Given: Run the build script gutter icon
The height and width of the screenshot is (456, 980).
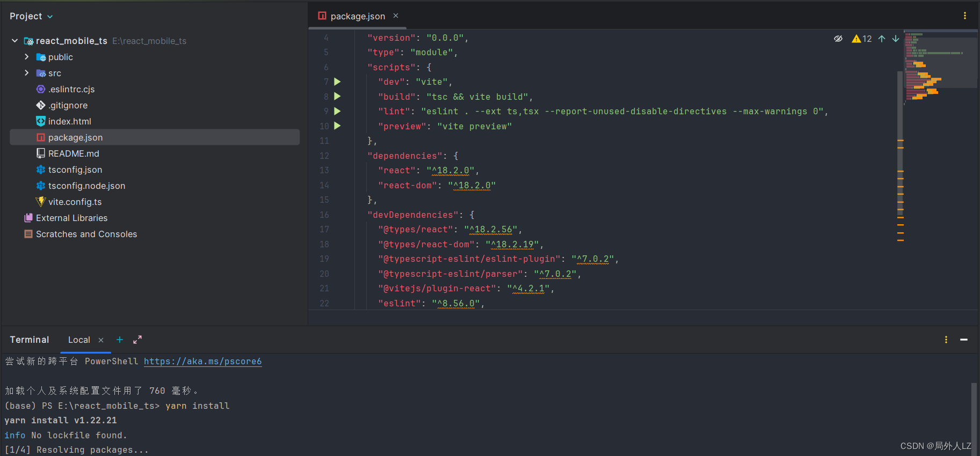Looking at the screenshot, I should point(337,97).
